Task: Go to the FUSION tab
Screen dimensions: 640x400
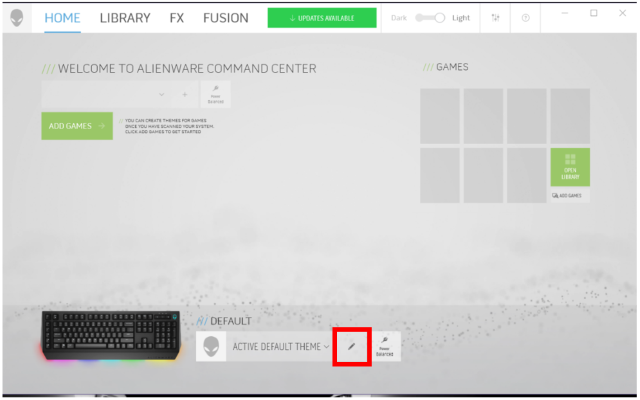Action: click(226, 18)
